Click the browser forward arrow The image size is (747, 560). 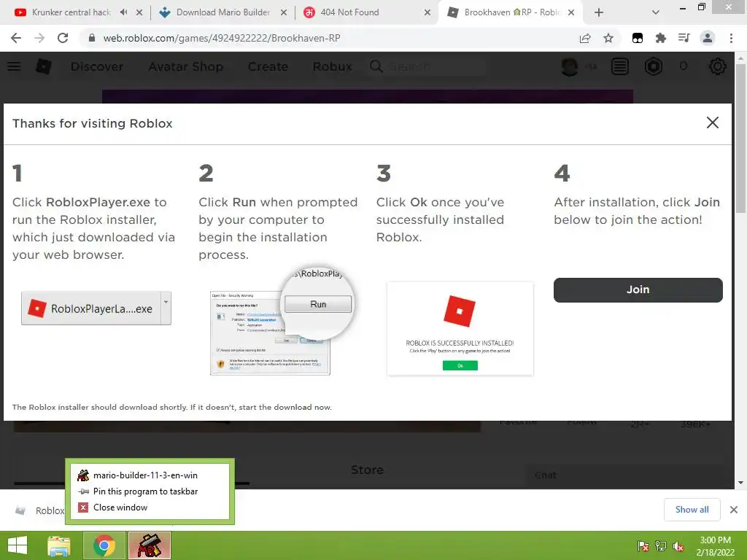tap(39, 38)
